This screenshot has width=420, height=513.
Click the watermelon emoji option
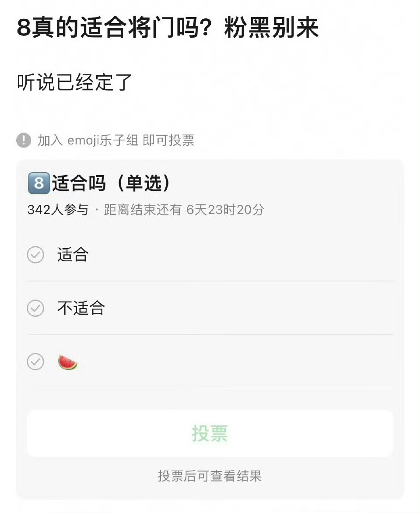click(x=67, y=362)
